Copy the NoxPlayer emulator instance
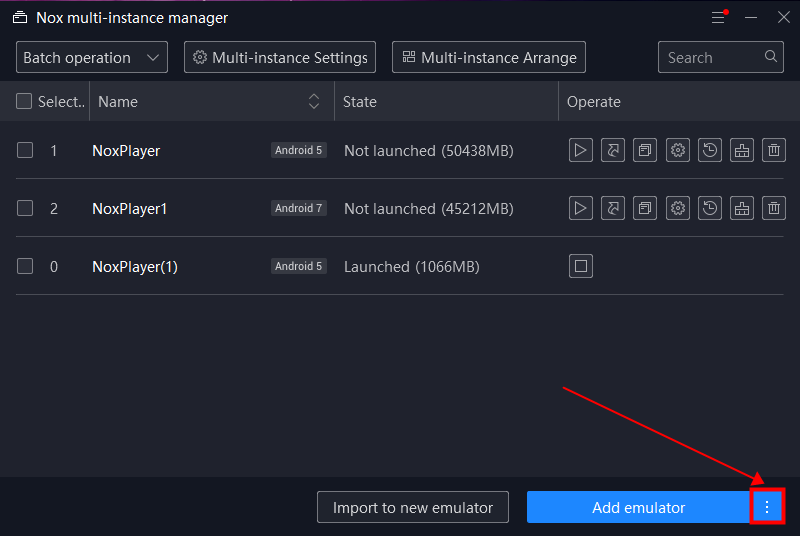Screen dimensions: 800x536 coord(645,151)
